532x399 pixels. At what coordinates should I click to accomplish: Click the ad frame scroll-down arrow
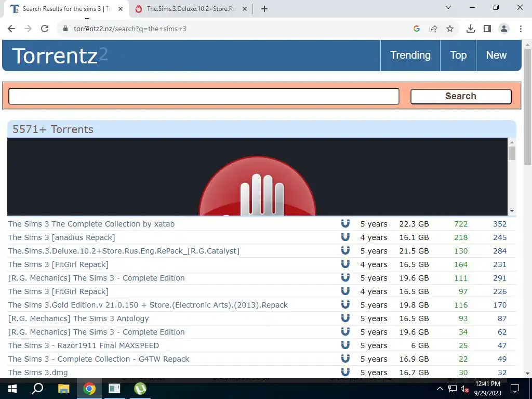tap(512, 211)
